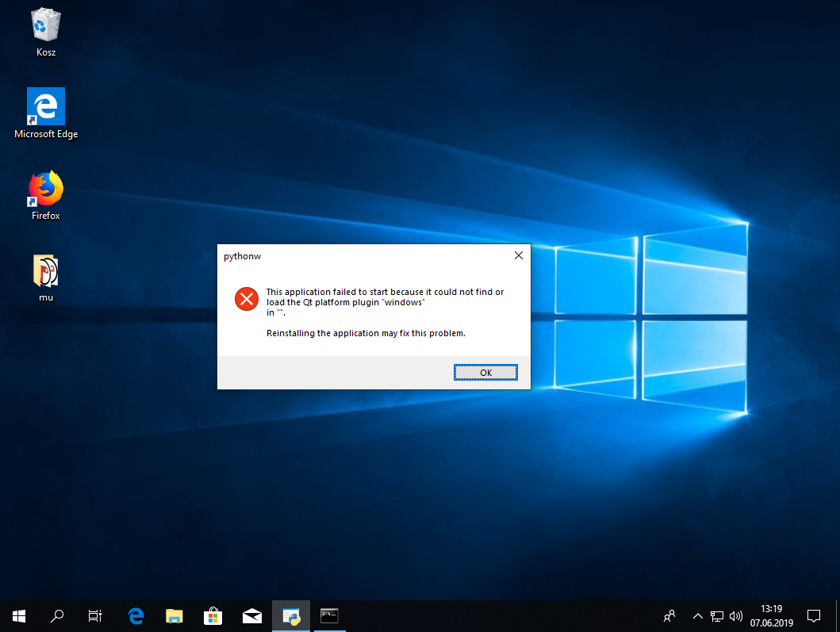Launch Microsoft Edge from the desktop shortcut
Image resolution: width=840 pixels, height=632 pixels.
coord(45,106)
